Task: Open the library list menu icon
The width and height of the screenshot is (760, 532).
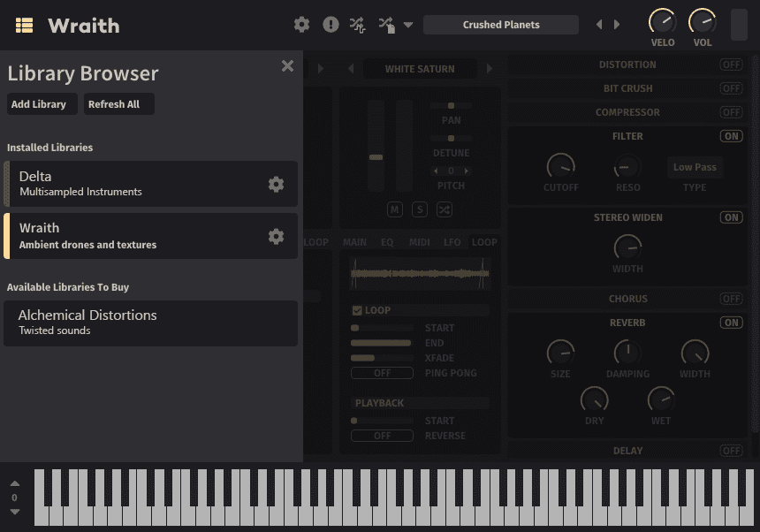Action: click(x=24, y=25)
